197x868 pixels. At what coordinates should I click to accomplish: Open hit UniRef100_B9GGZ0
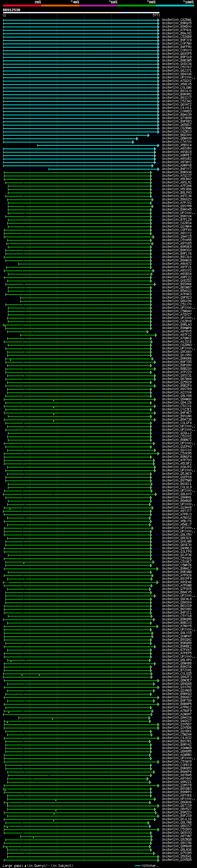pyautogui.click(x=176, y=200)
